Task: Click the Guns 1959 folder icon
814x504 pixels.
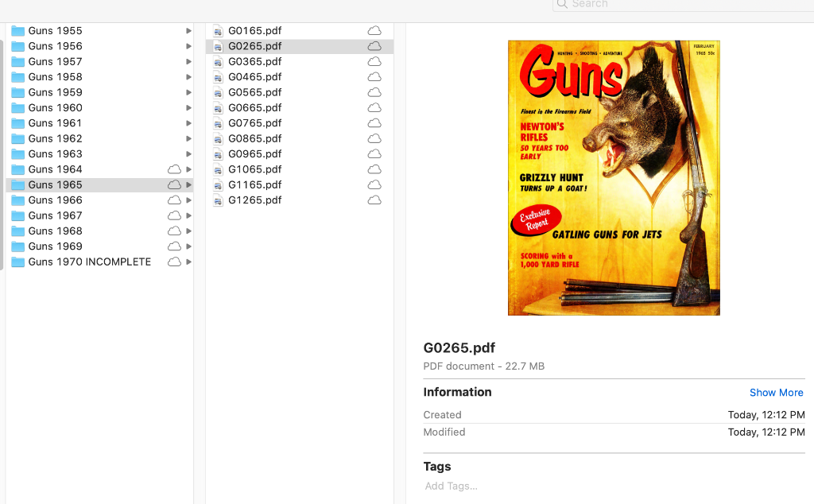Action: 18,92
